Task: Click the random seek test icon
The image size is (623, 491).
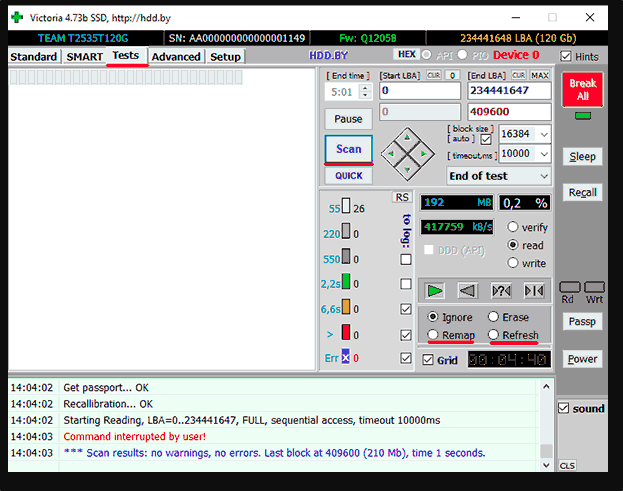Action: tap(501, 291)
